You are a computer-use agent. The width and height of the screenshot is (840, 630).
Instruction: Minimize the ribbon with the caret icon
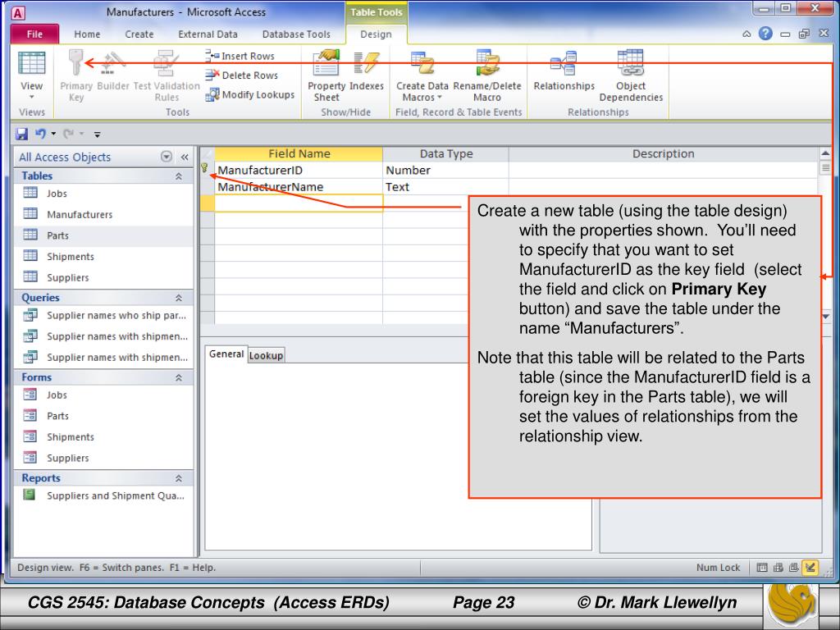[746, 34]
